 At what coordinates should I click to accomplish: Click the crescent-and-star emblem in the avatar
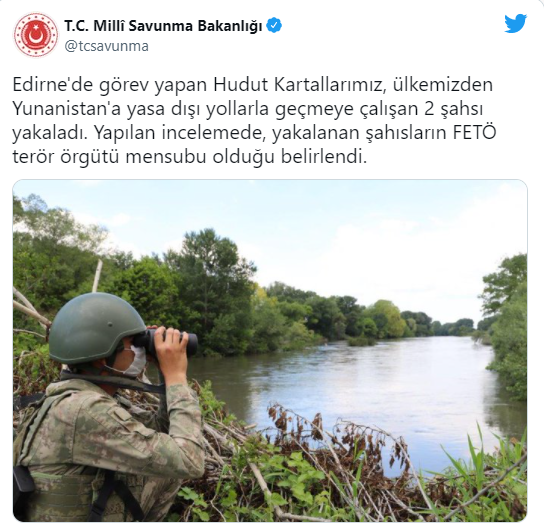click(x=35, y=35)
